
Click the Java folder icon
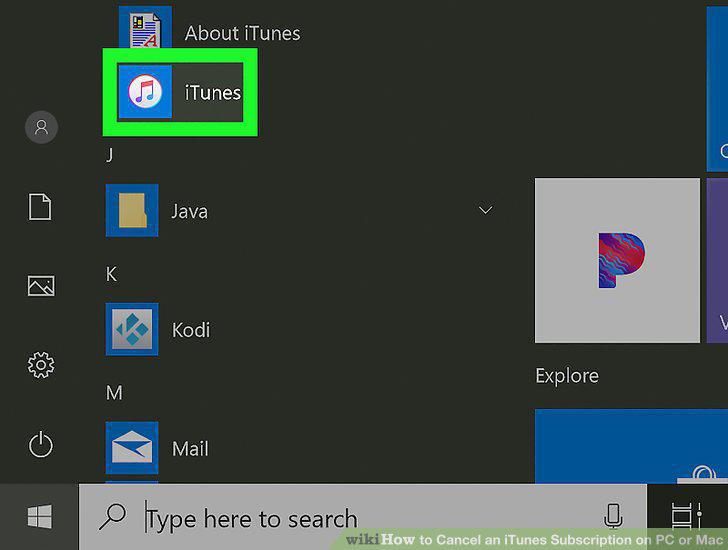132,210
